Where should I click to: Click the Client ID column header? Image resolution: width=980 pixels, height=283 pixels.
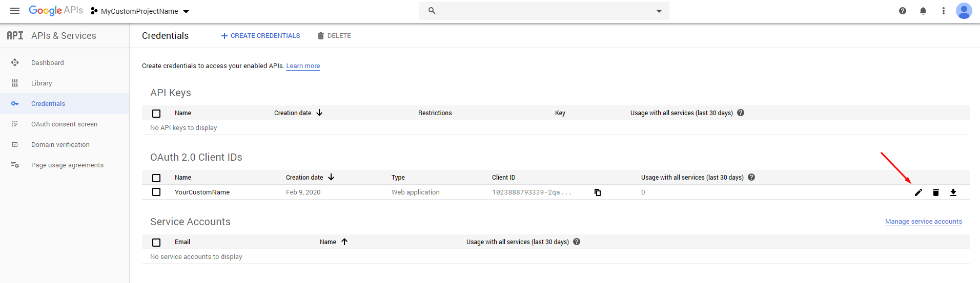pos(504,177)
